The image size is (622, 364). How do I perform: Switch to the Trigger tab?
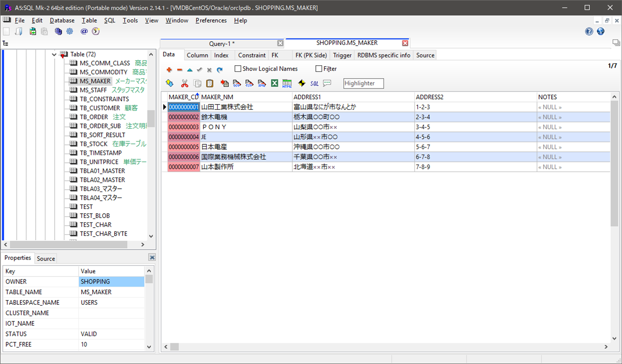click(342, 55)
